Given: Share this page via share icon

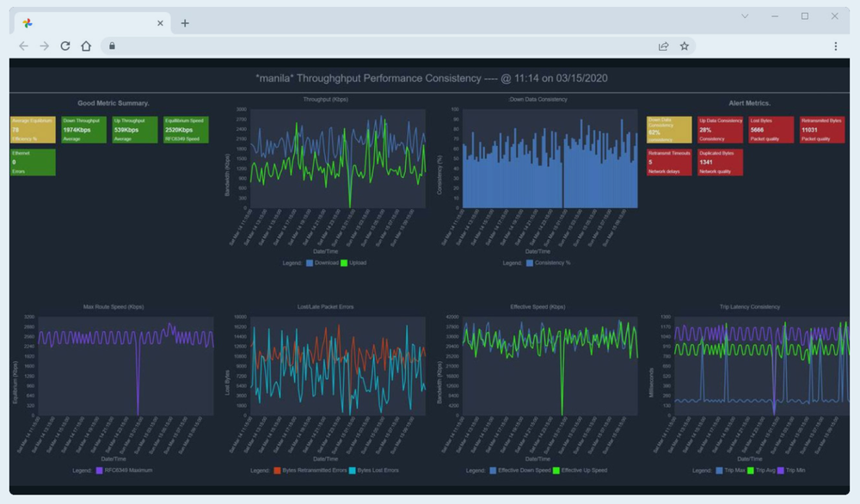Looking at the screenshot, I should point(663,46).
